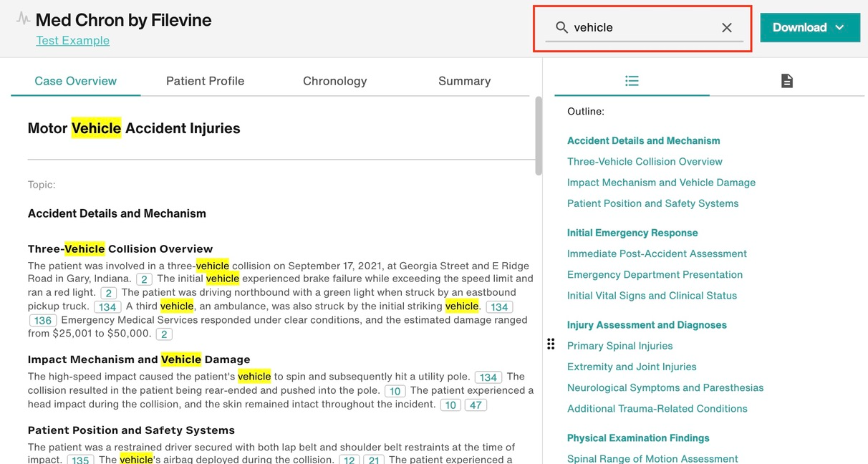868x464 pixels.
Task: Clear the search using the X icon
Action: click(726, 27)
